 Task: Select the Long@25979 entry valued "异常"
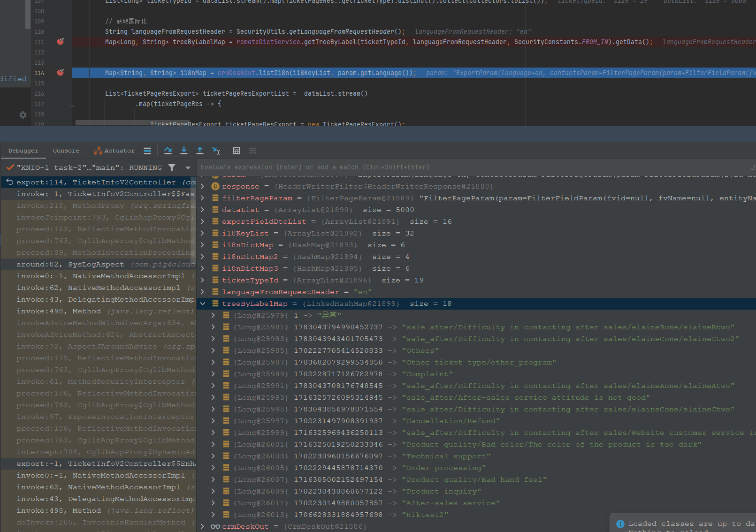coord(476,315)
